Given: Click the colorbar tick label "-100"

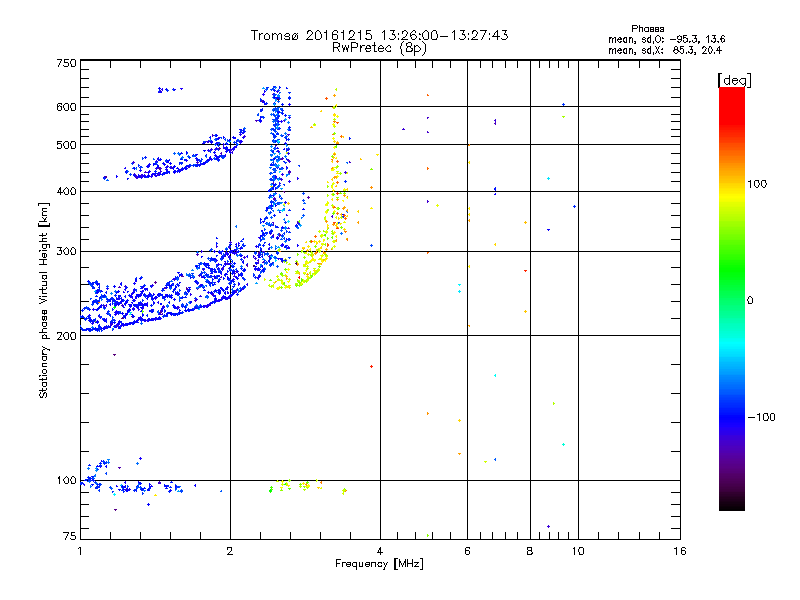Looking at the screenshot, I should [x=761, y=417].
